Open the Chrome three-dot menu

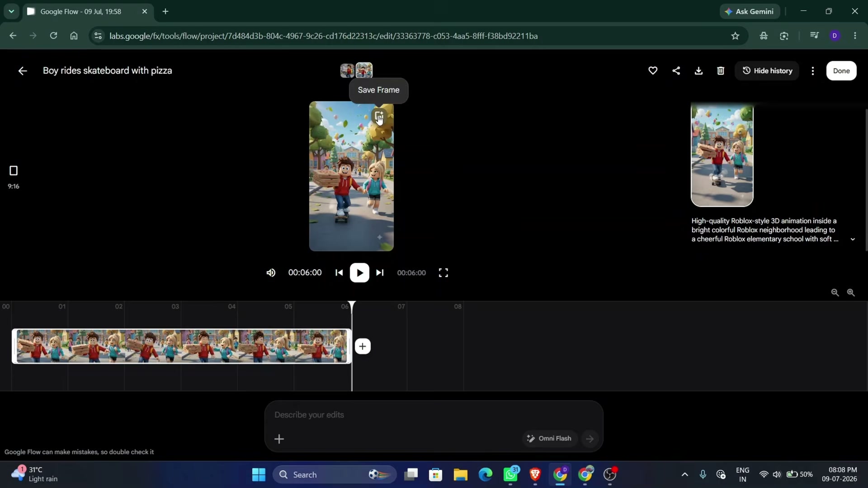(855, 36)
